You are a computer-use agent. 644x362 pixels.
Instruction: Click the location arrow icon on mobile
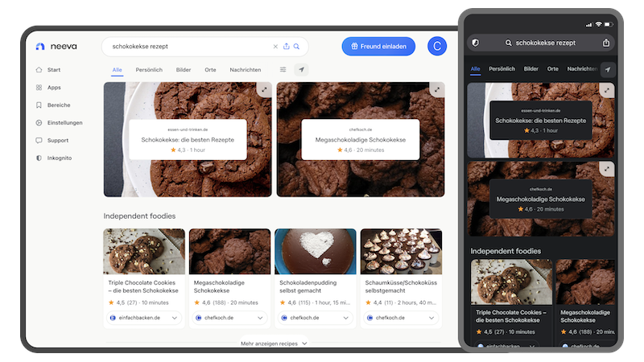pyautogui.click(x=608, y=69)
